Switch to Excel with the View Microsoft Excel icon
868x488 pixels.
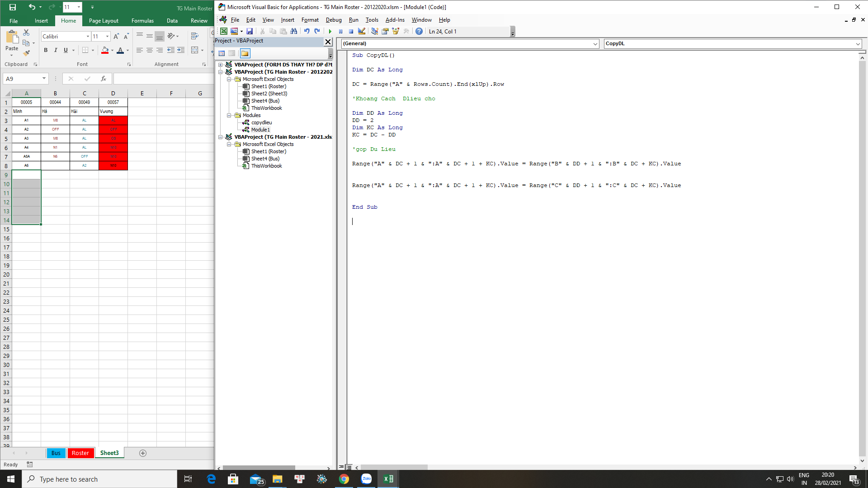pyautogui.click(x=224, y=31)
